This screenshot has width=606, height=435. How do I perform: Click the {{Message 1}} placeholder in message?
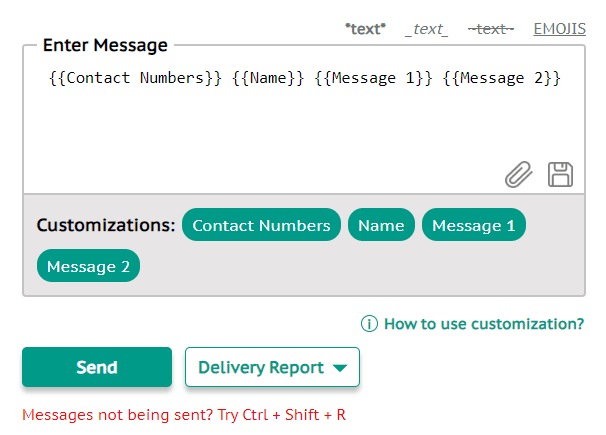coord(373,78)
